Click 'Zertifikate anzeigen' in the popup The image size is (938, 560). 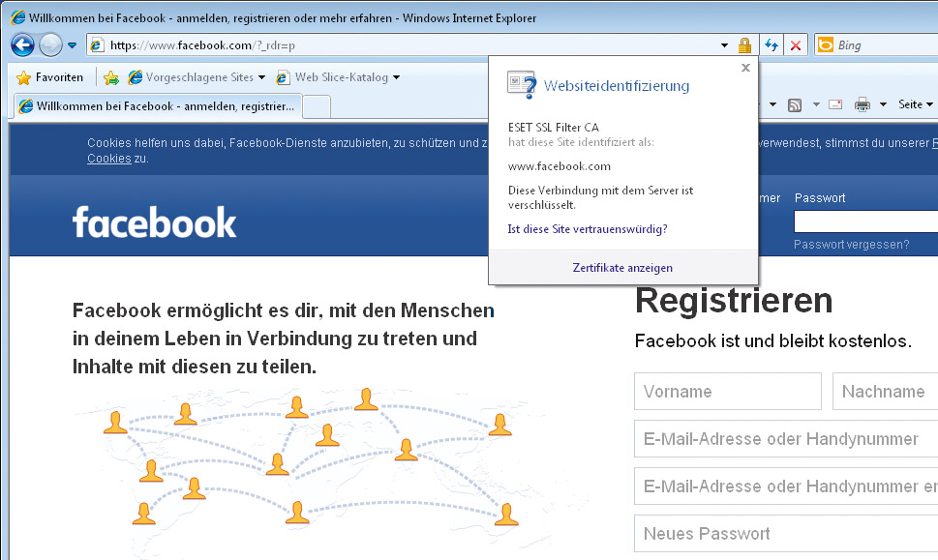[x=622, y=268]
